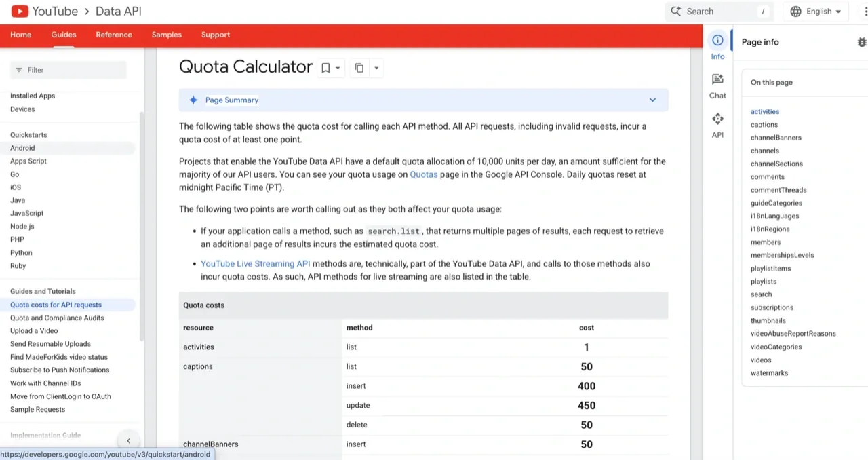Select Quota costs for API requests
This screenshot has width=868, height=460.
point(56,305)
